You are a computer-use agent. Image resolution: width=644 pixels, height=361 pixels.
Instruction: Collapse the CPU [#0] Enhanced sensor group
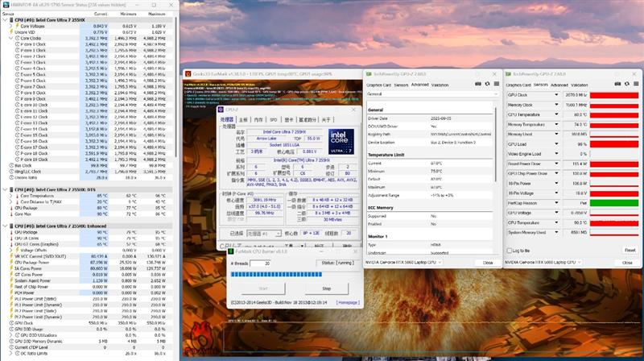[3, 226]
